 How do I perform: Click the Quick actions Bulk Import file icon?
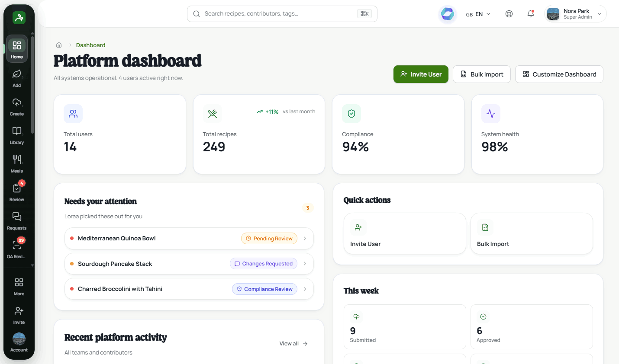click(485, 227)
